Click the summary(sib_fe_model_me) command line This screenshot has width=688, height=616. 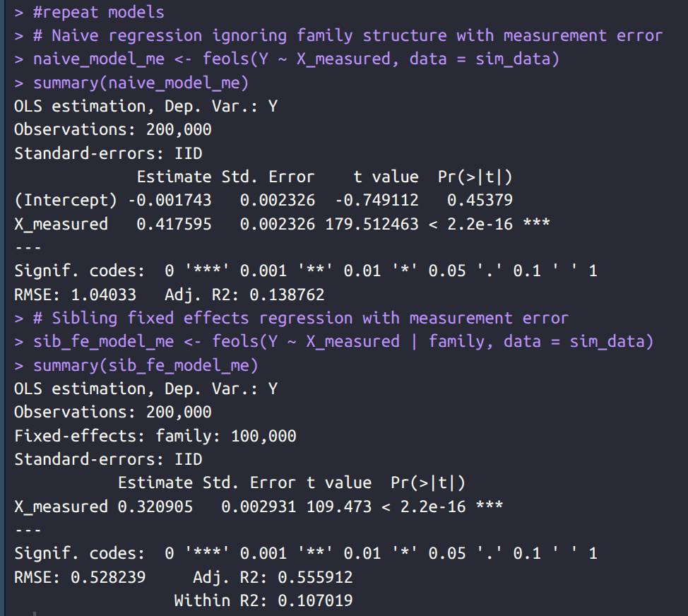pyautogui.click(x=146, y=365)
